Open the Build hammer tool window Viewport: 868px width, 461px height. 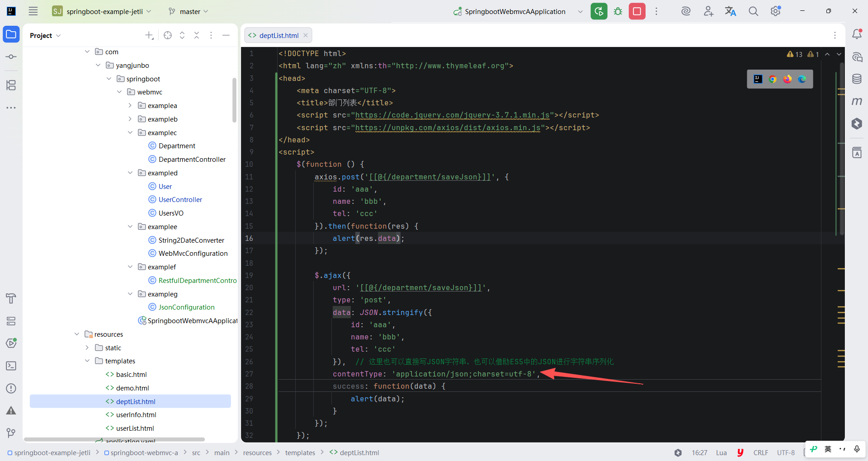(11, 298)
